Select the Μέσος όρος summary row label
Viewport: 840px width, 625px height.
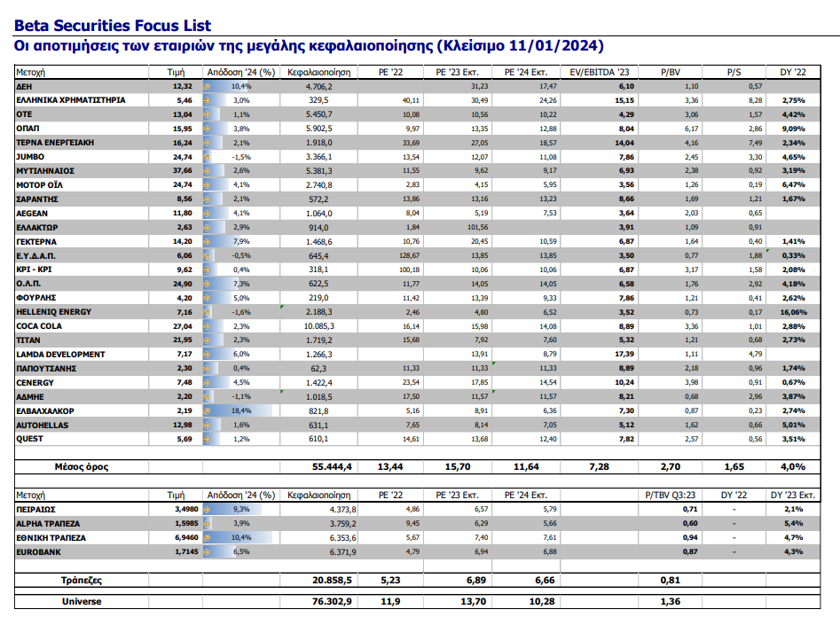coord(82,466)
